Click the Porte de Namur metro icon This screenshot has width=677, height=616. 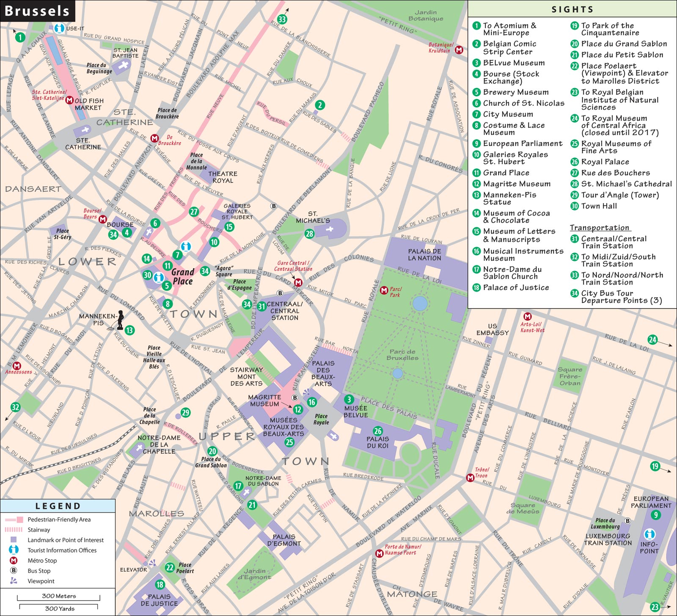tap(379, 554)
